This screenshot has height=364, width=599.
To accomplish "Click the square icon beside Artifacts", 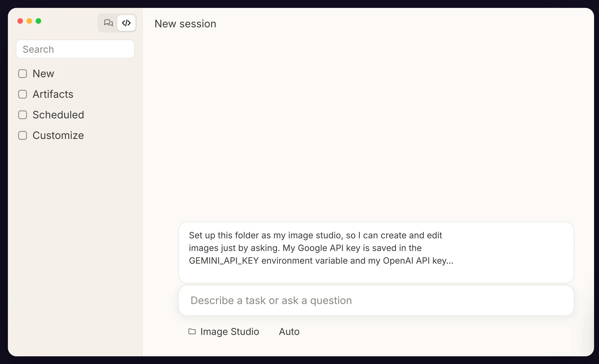I will point(23,94).
